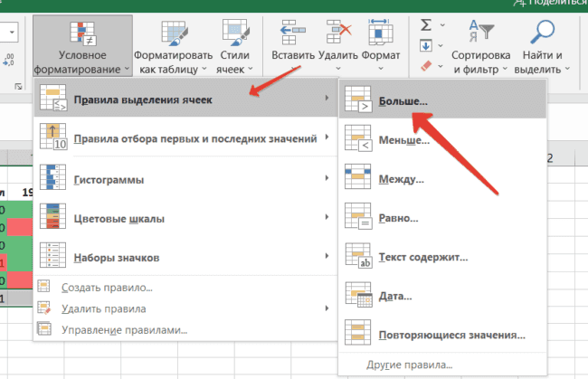Open the Условное форматирование ribbon button
The width and height of the screenshot is (588, 379).
click(x=81, y=44)
